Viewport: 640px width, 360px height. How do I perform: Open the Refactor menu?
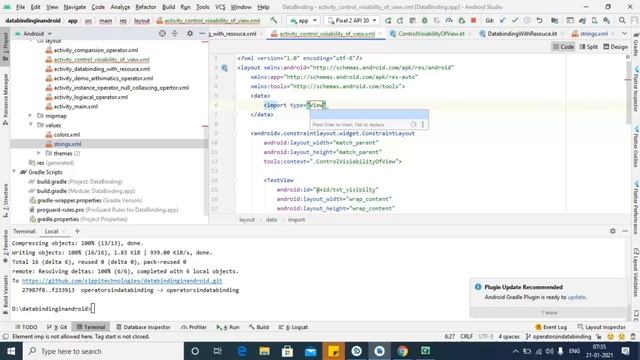tap(146, 7)
